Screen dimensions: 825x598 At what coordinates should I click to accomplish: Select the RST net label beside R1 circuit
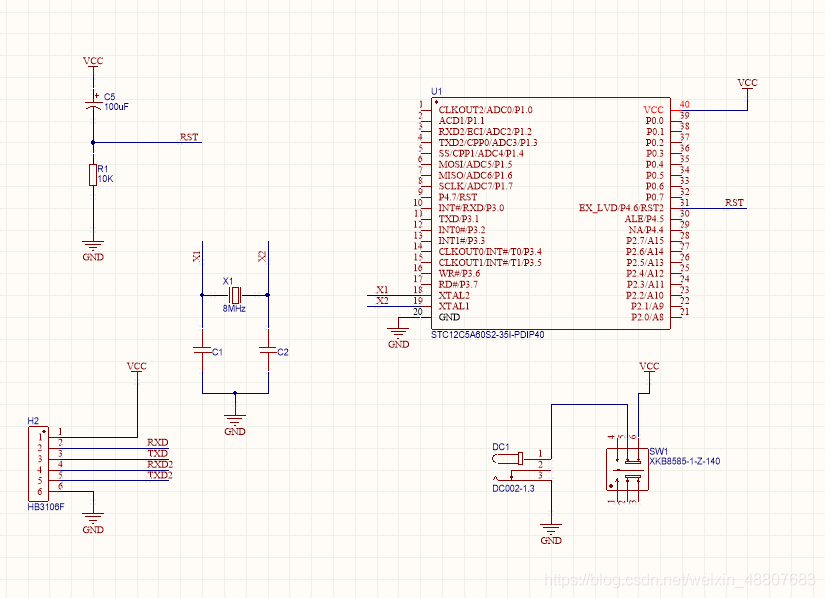coord(189,137)
